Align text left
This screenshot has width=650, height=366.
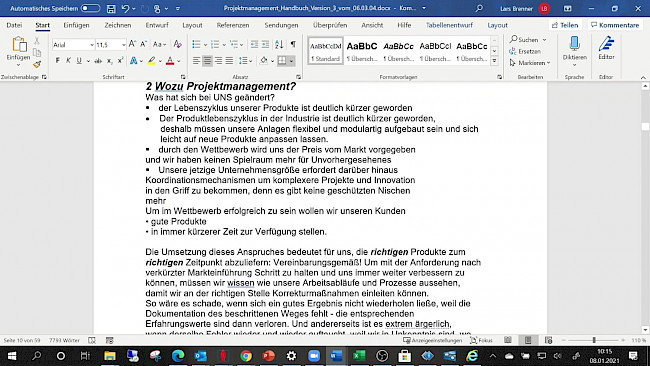pyautogui.click(x=196, y=61)
